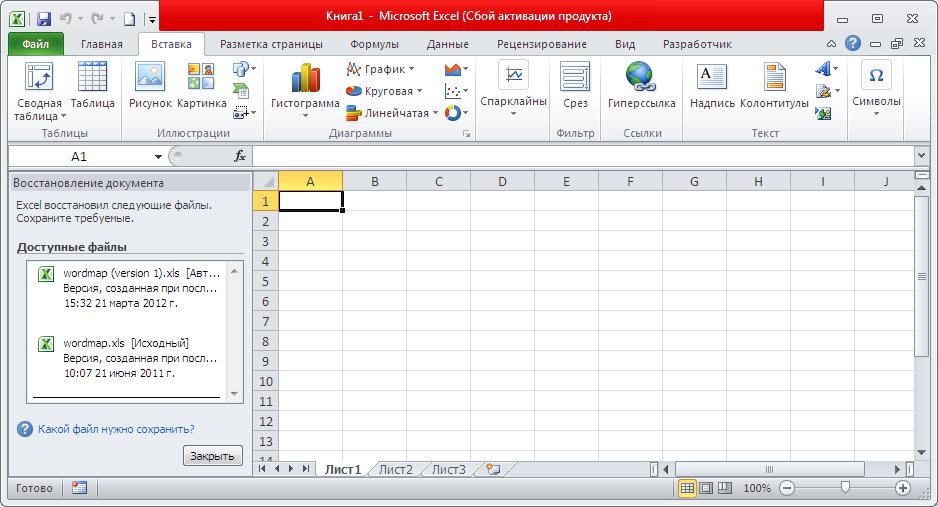Switch to Page Break Preview

pos(725,488)
